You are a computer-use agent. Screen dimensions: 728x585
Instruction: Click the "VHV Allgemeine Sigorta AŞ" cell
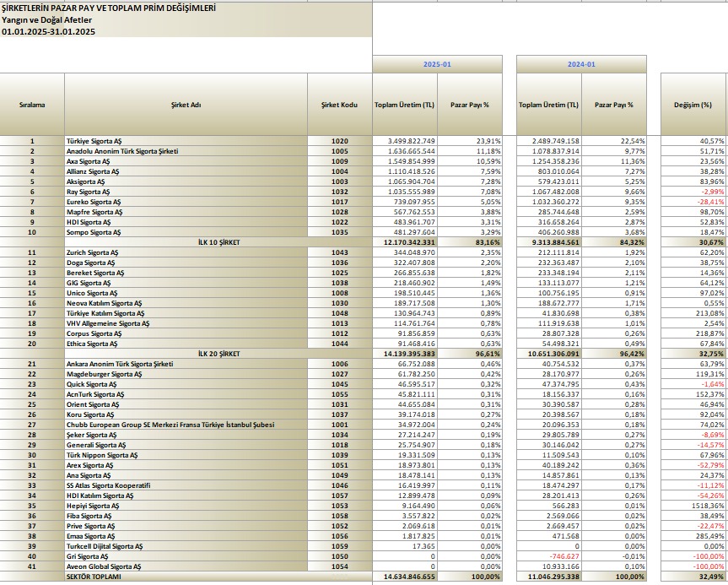point(186,324)
